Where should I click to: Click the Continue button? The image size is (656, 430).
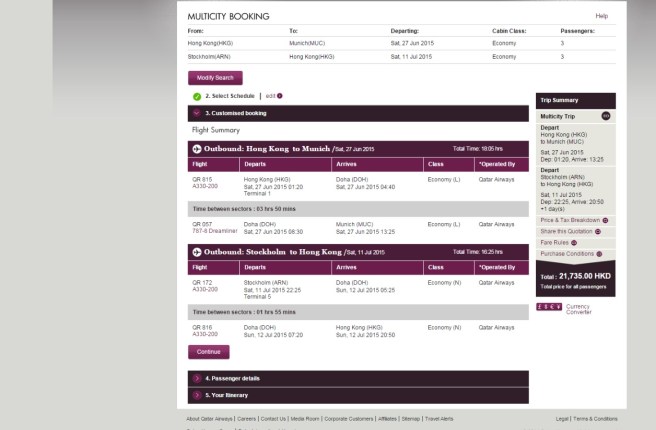click(208, 352)
